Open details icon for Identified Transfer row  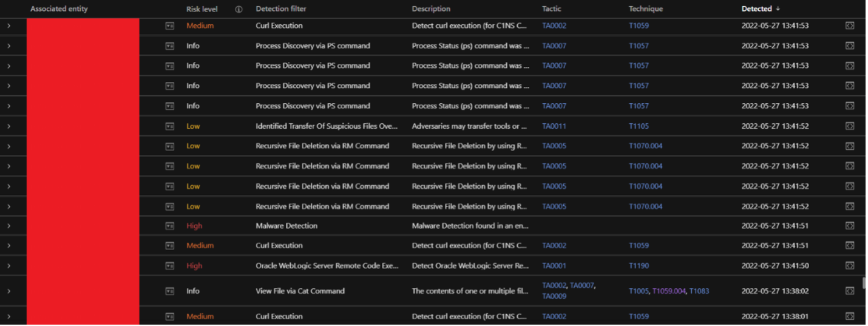click(850, 126)
